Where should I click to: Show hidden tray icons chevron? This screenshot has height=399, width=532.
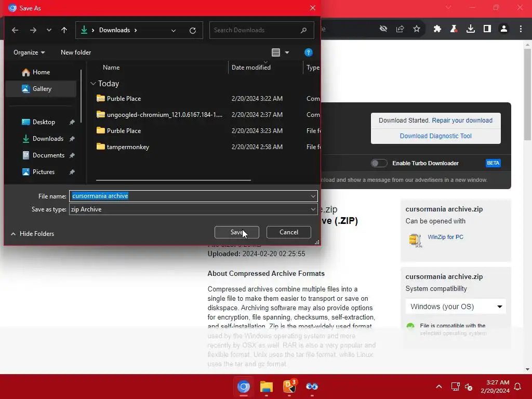[438, 387]
